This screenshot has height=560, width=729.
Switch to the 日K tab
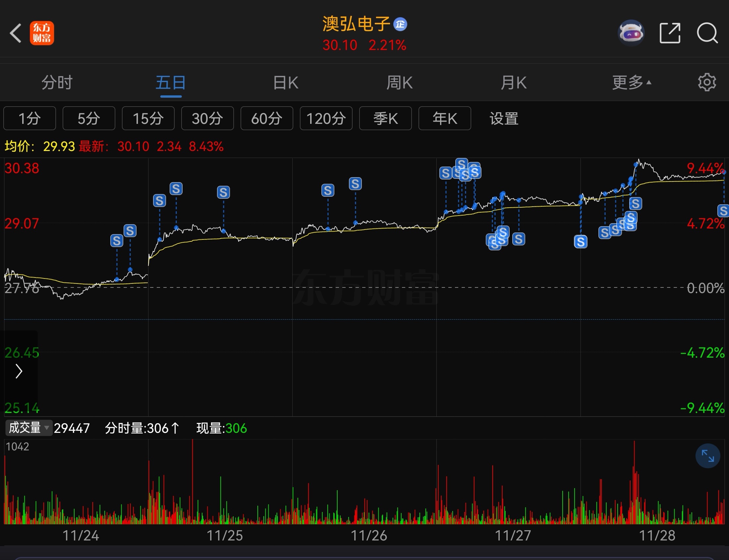pyautogui.click(x=285, y=82)
